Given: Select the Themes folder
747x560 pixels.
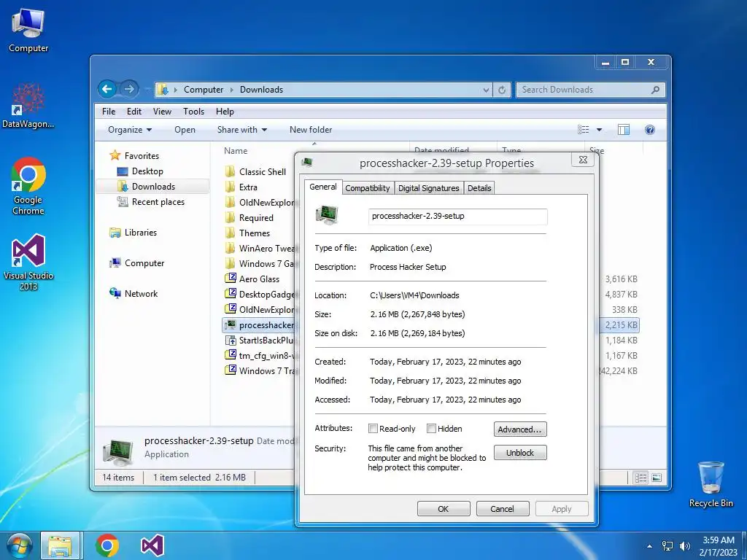Looking at the screenshot, I should click(247, 233).
